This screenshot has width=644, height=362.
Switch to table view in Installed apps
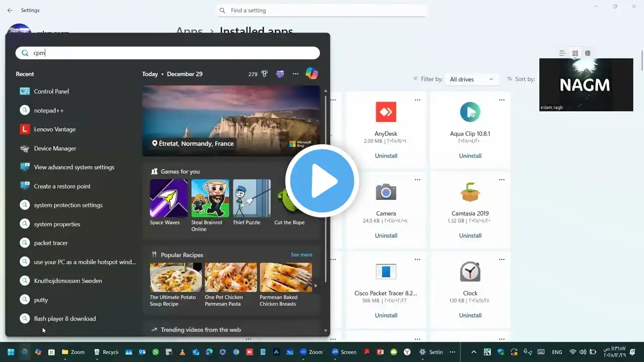pos(588,53)
